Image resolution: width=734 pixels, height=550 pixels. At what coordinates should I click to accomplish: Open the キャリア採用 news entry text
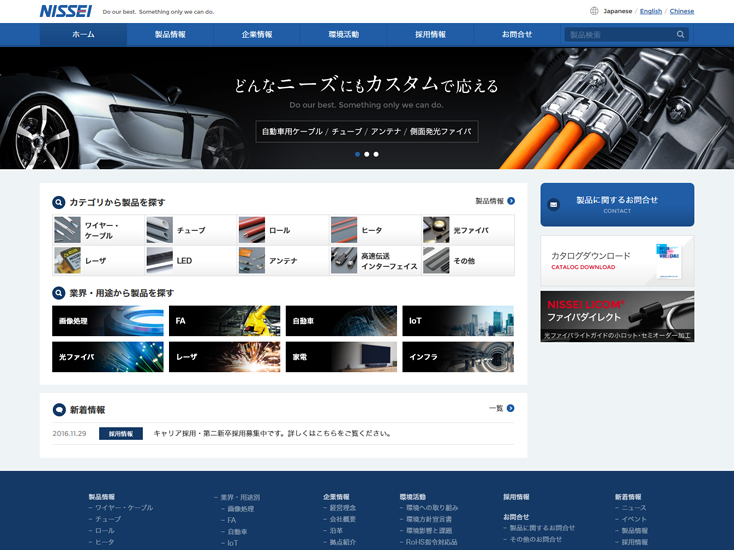[x=272, y=433]
